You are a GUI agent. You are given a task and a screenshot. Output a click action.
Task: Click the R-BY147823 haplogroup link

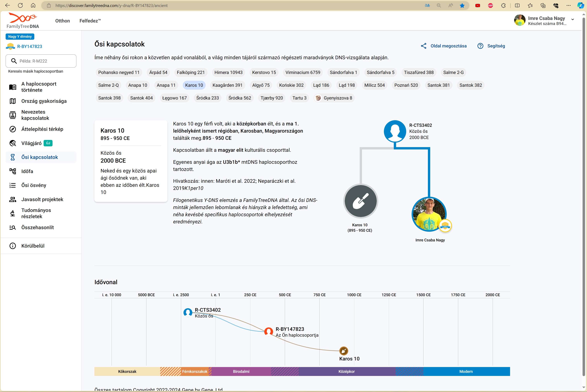click(x=29, y=46)
